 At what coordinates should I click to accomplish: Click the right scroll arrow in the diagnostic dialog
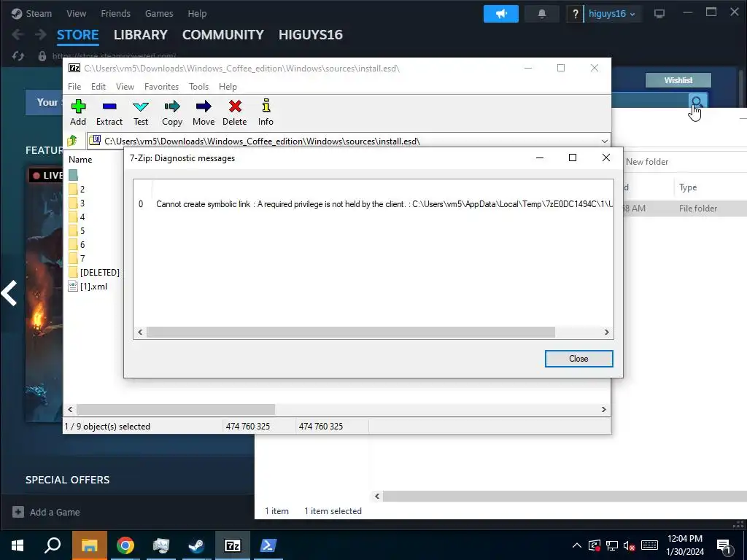point(606,332)
